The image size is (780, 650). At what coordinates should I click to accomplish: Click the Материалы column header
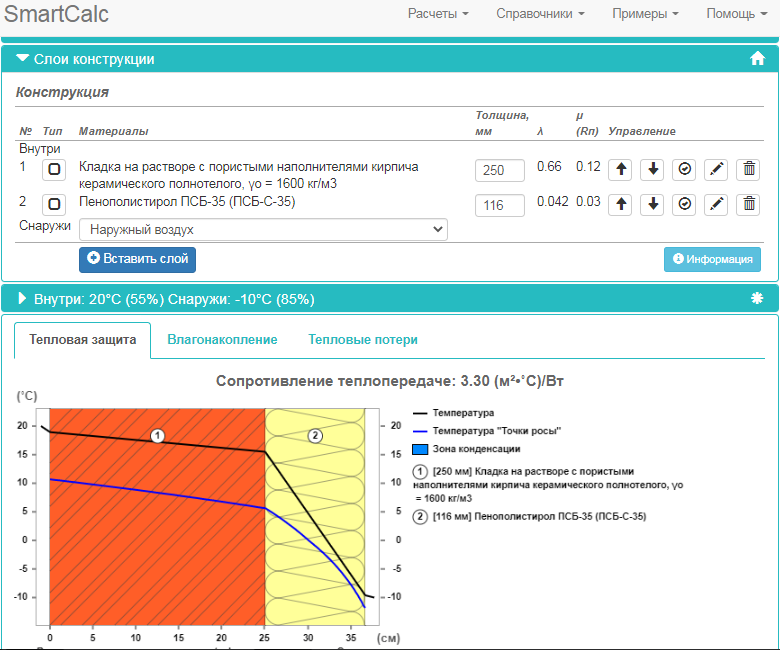point(113,131)
